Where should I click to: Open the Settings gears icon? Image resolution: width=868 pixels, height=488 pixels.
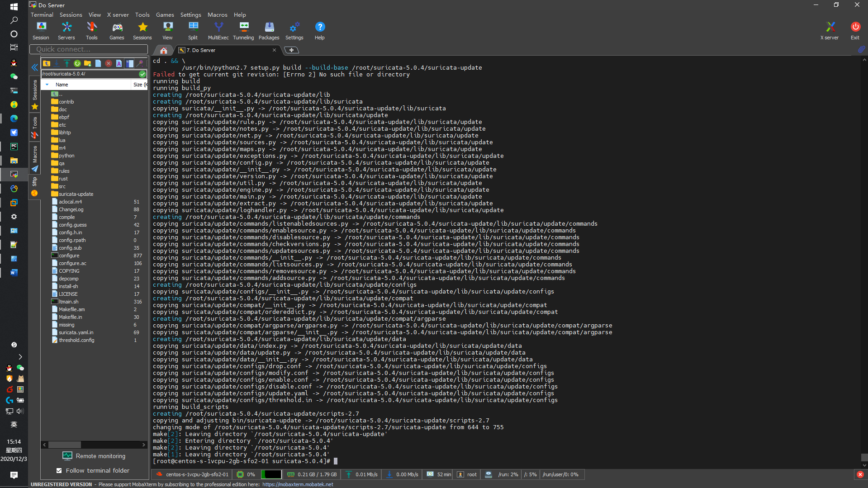coord(294,31)
